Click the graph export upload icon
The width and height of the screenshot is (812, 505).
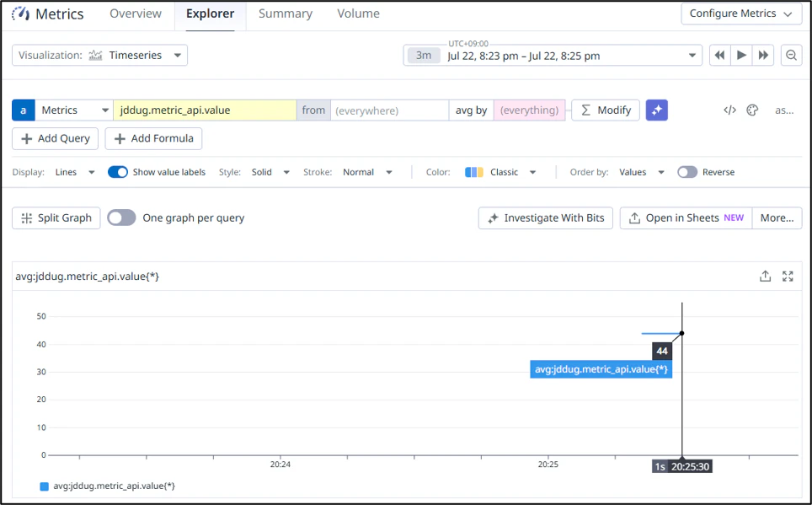click(x=765, y=277)
